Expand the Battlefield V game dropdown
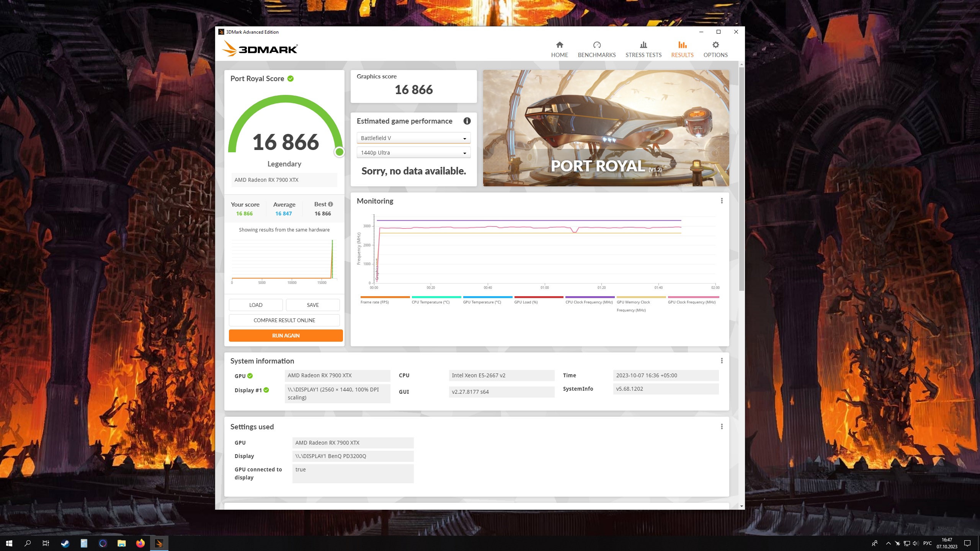 (x=413, y=138)
